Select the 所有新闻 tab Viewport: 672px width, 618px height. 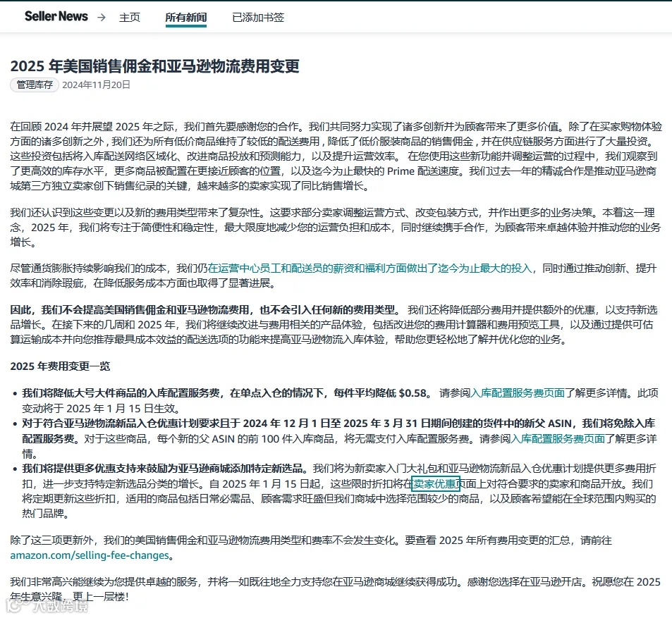point(186,17)
